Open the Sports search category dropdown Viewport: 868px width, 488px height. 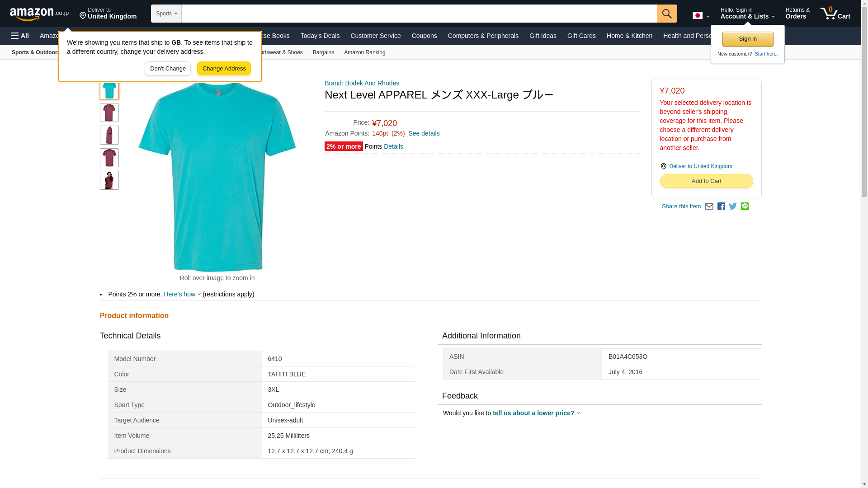166,14
